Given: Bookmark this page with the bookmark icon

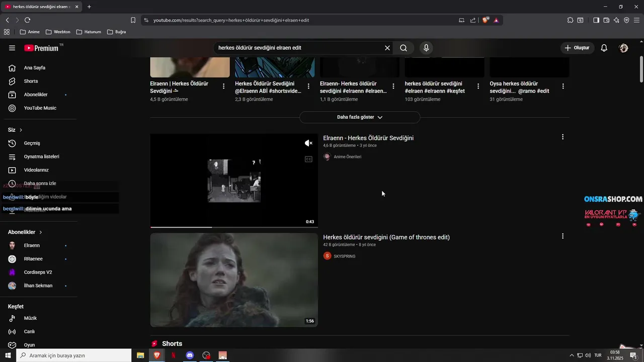Looking at the screenshot, I should tap(133, 20).
